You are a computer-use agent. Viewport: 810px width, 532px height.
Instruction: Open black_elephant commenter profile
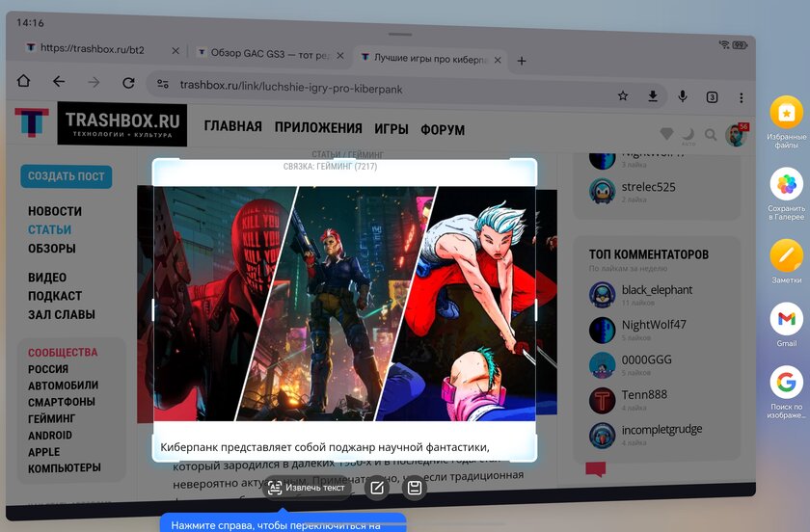coord(657,290)
